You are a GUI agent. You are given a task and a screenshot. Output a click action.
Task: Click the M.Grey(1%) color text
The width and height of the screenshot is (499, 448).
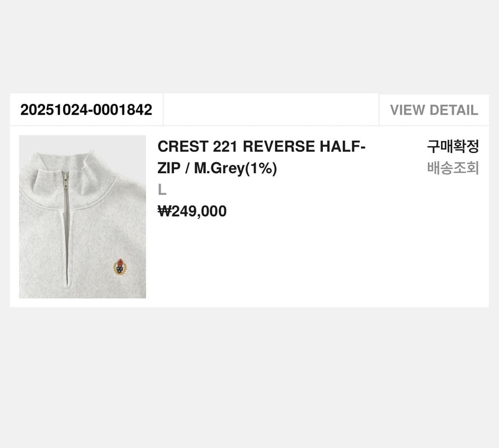[236, 168]
